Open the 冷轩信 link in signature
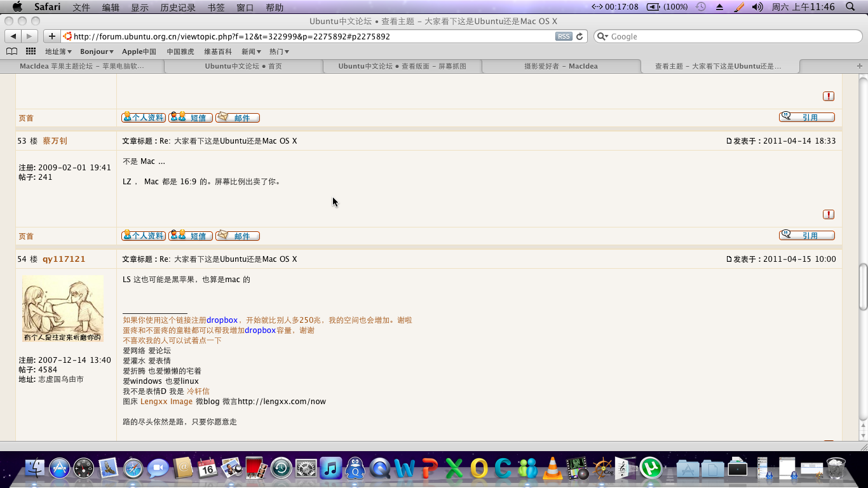The image size is (868, 488). point(198,391)
